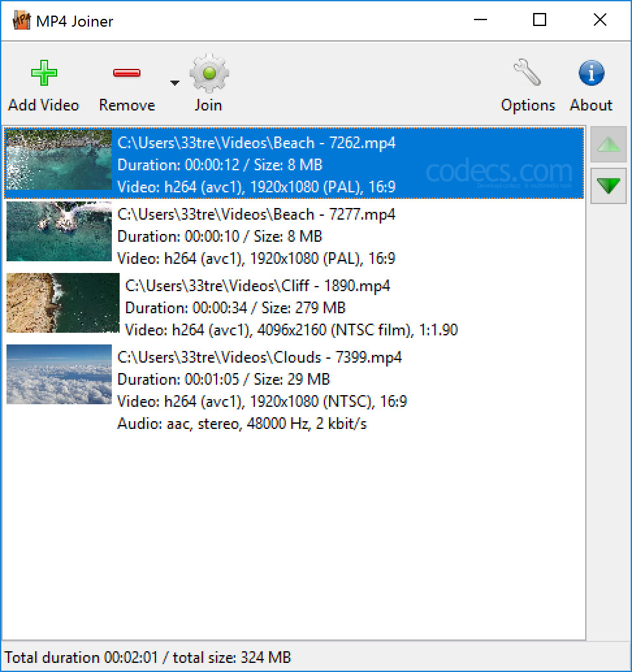Click the 'Audio: aac, stereo, 48000 Hz' line
This screenshot has width=632, height=672.
pyautogui.click(x=242, y=424)
